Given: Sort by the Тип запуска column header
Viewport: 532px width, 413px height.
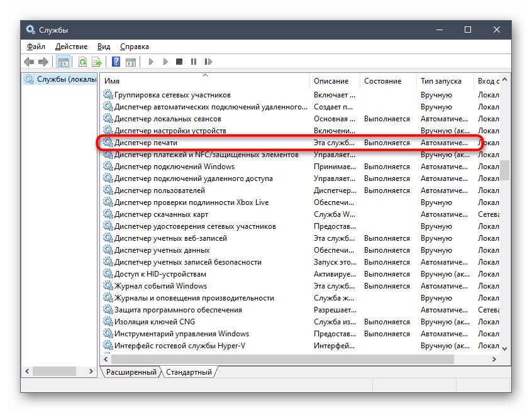Looking at the screenshot, I should 445,81.
